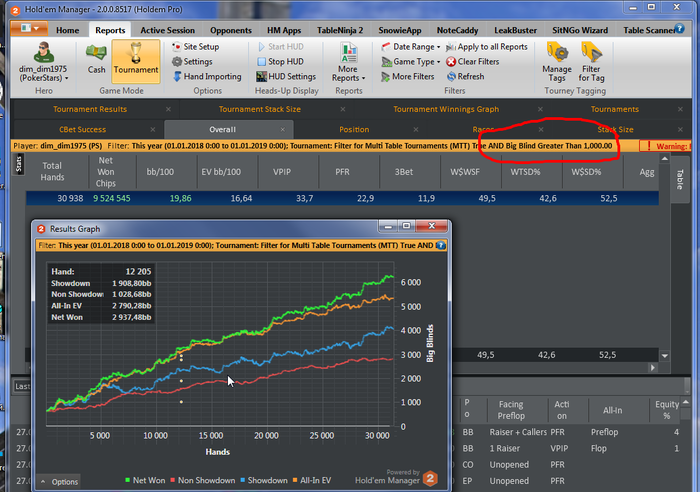Open the help icon near Table Scanner
Screen dimensions: 700x492
tap(679, 29)
